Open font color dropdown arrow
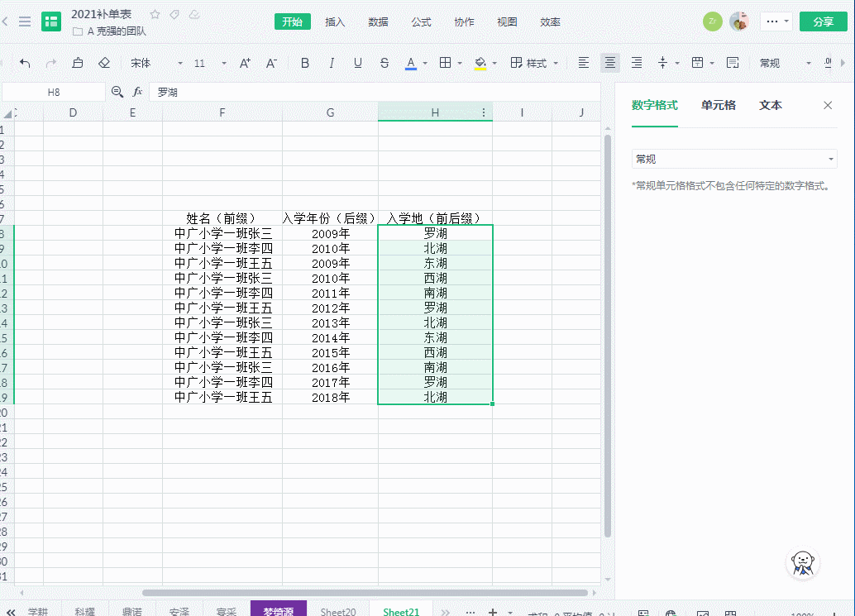Viewport: 855px width, 616px height. click(425, 63)
